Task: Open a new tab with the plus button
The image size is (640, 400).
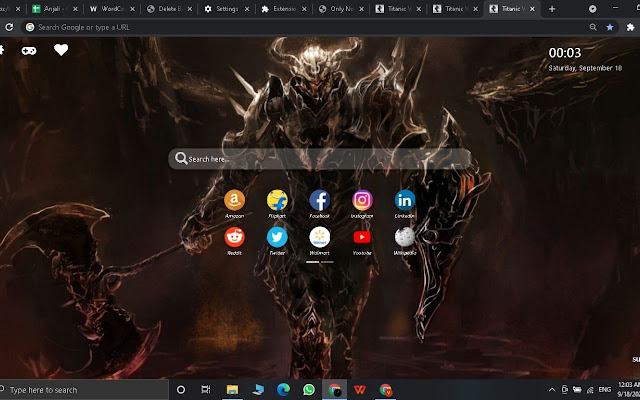Action: tap(552, 9)
